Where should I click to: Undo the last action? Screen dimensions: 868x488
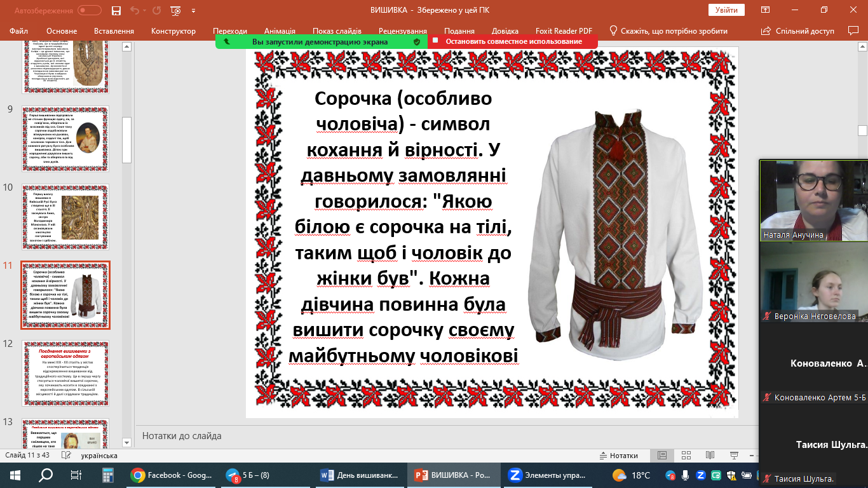pos(133,11)
